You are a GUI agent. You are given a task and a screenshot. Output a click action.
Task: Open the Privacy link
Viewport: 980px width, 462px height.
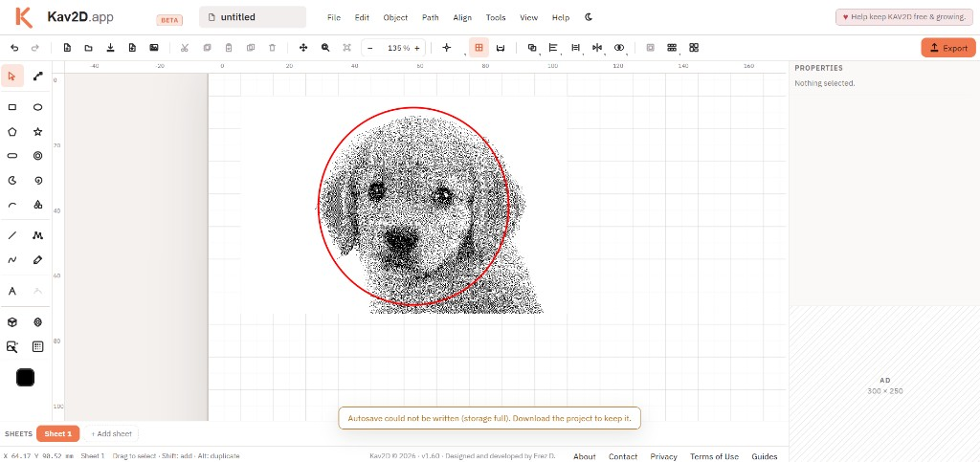(x=664, y=456)
